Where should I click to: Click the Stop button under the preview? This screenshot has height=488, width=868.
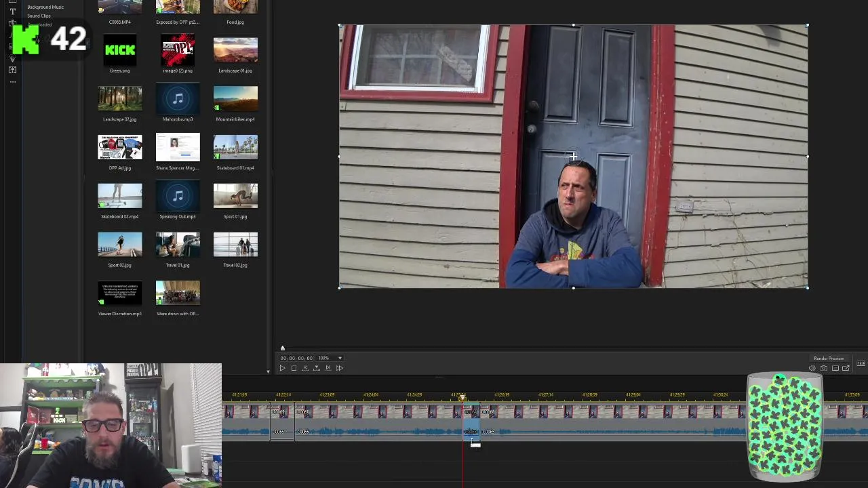coord(294,368)
